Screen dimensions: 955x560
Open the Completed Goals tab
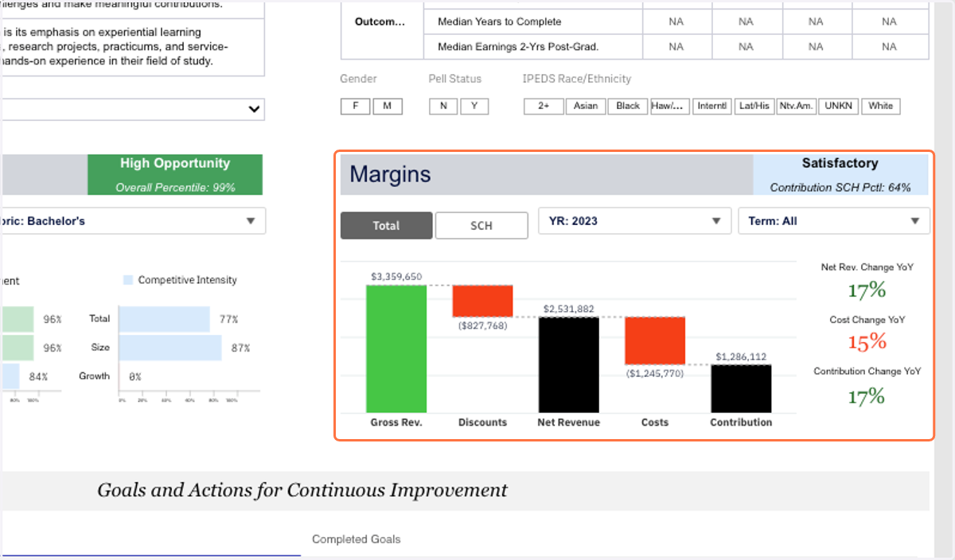(x=356, y=539)
